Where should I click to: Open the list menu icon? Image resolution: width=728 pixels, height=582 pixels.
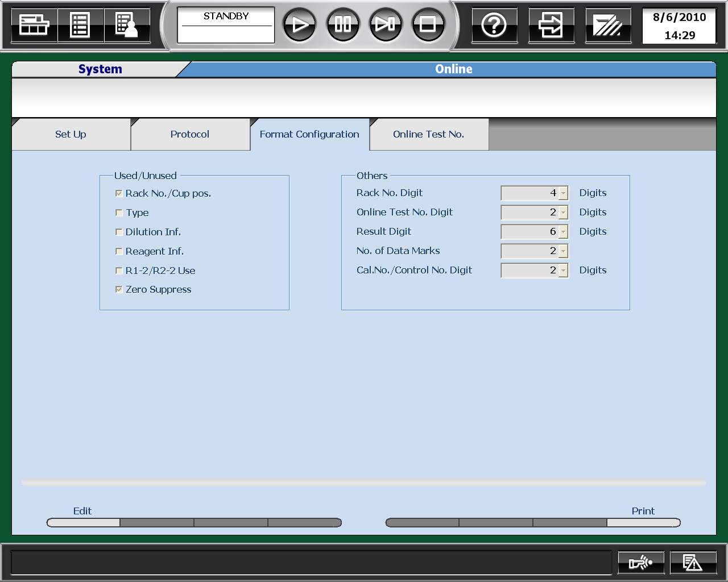(80, 25)
